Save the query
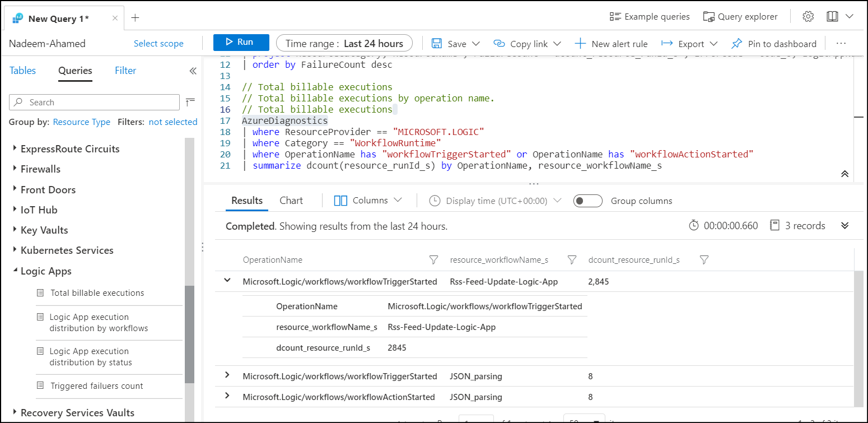Screen dimensions: 868x423 click(450, 44)
